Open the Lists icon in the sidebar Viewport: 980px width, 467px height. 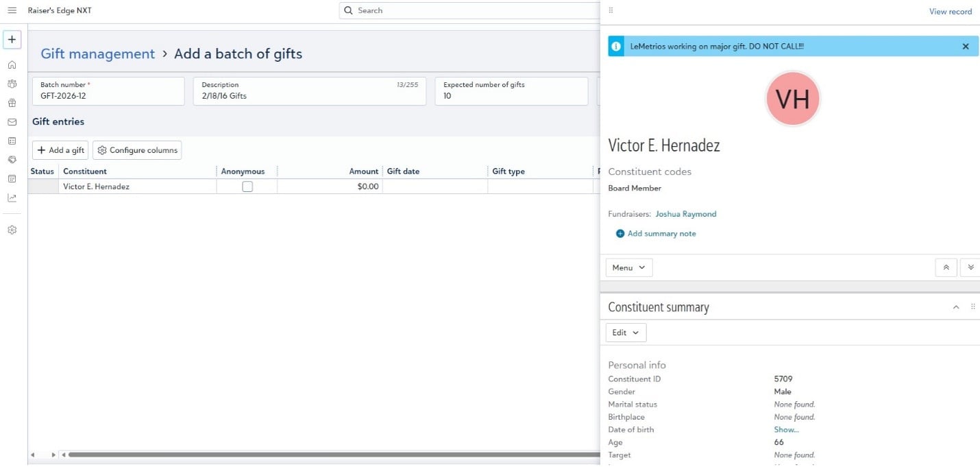tap(12, 141)
